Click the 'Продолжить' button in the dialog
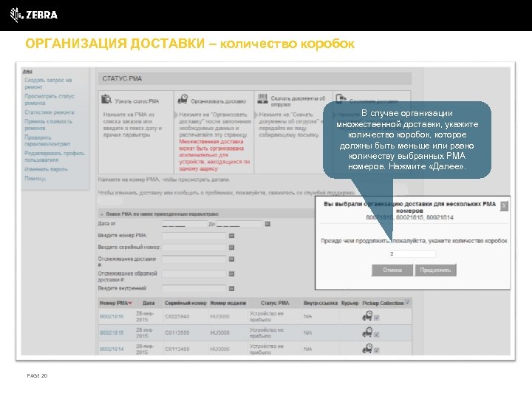Viewport: 532px width, 399px height. click(435, 270)
